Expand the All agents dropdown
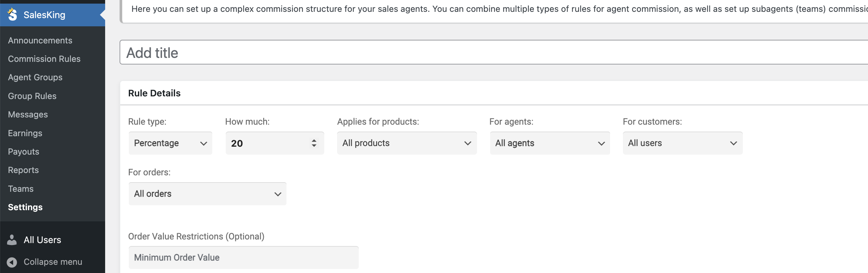The height and width of the screenshot is (273, 868). 550,143
